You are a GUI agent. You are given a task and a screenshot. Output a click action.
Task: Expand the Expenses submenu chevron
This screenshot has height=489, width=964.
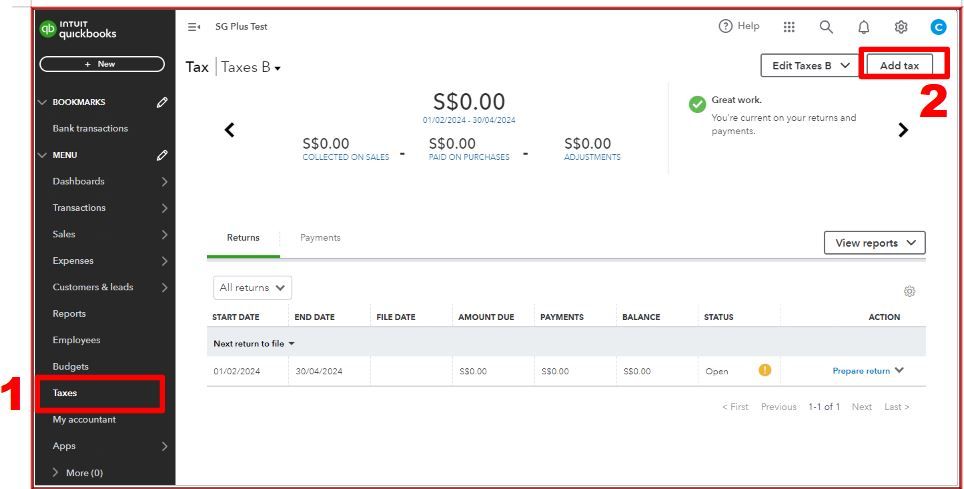point(164,261)
